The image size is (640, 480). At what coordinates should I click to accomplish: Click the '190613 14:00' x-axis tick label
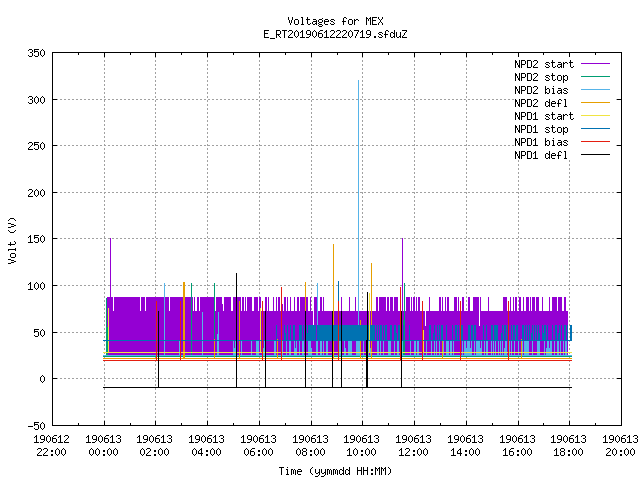(x=465, y=446)
